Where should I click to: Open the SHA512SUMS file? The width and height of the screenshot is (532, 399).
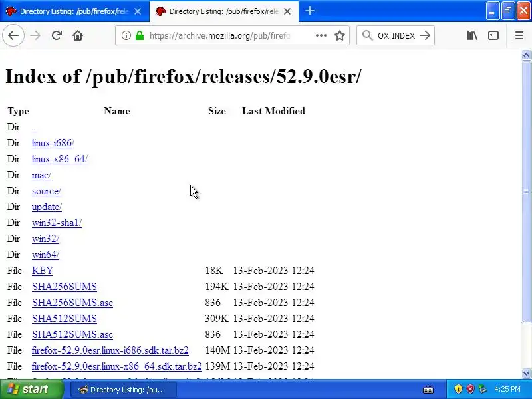tap(64, 319)
